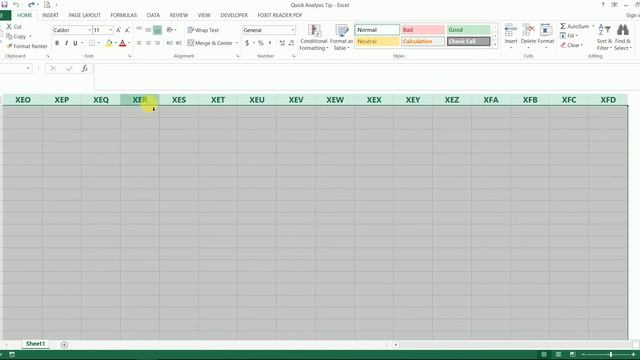The image size is (640, 360).
Task: Click the AutoSum sigma icon
Action: click(563, 26)
